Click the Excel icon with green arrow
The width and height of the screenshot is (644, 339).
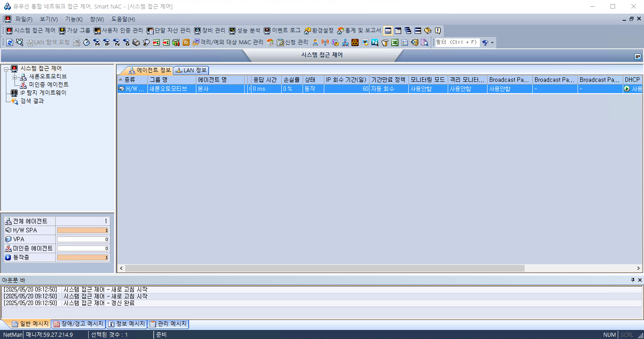166,42
